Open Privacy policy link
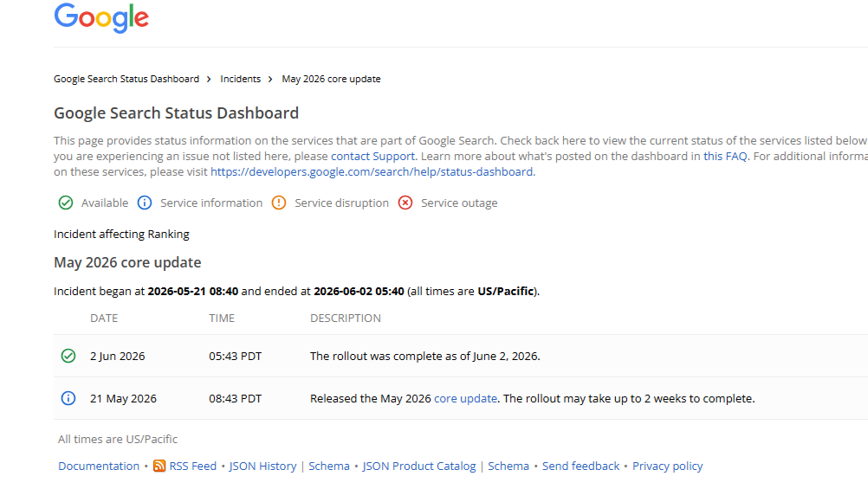 point(668,466)
